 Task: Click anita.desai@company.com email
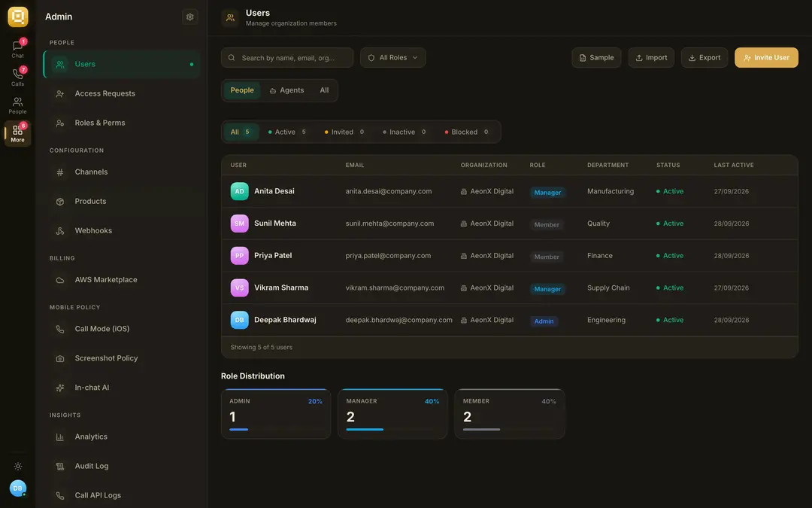[389, 191]
